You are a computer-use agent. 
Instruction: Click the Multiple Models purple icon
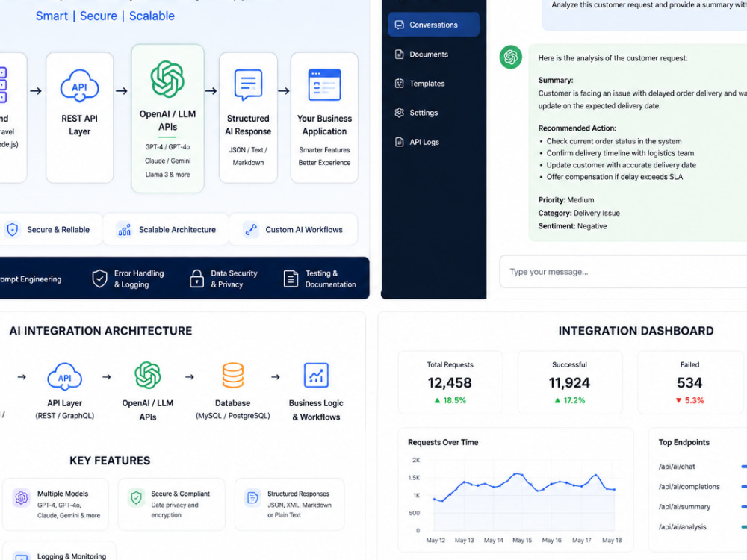pyautogui.click(x=22, y=497)
